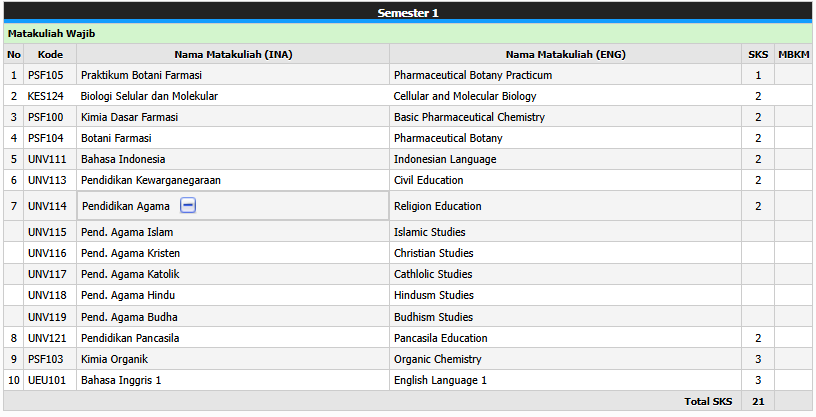Select the Botani Farmasi course row
This screenshot has width=816, height=417.
pyautogui.click(x=408, y=138)
